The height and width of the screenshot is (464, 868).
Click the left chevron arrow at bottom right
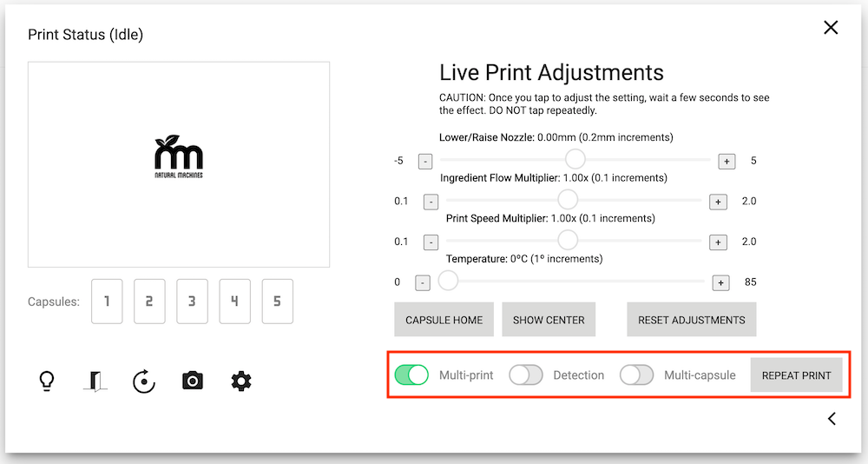click(832, 419)
